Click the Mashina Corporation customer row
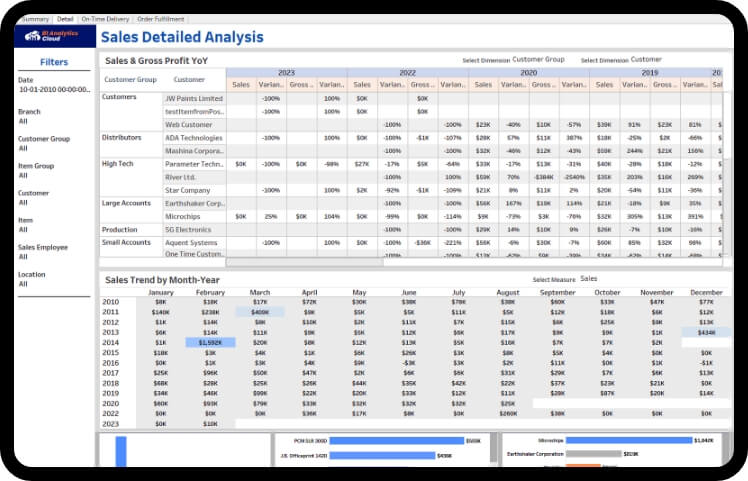The height and width of the screenshot is (481, 748). [x=194, y=151]
